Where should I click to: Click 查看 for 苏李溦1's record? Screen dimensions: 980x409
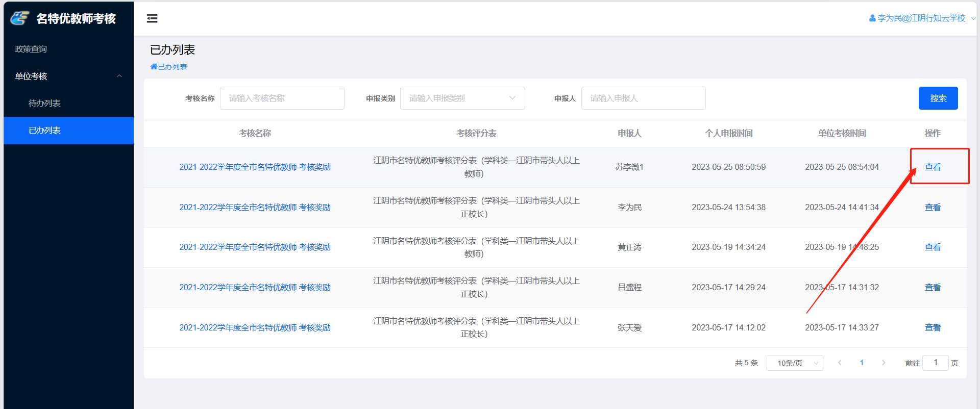(933, 167)
